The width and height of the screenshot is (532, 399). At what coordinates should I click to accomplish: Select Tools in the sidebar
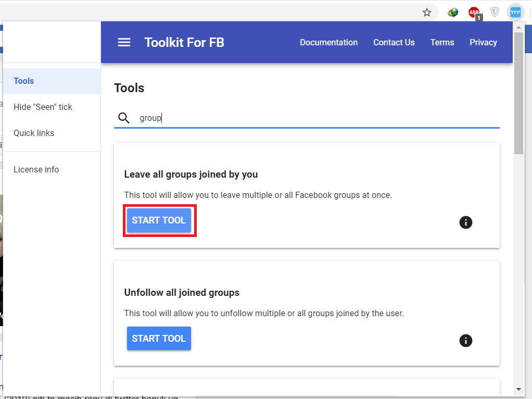(24, 81)
